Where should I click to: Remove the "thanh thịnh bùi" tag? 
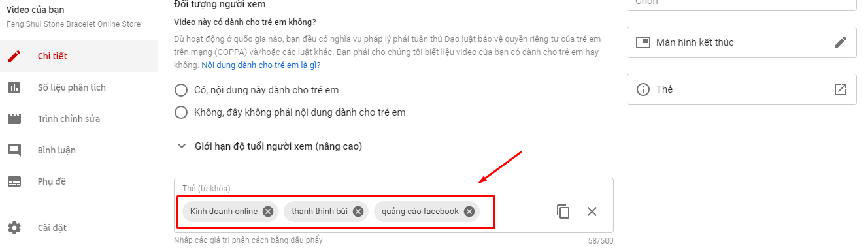(358, 212)
